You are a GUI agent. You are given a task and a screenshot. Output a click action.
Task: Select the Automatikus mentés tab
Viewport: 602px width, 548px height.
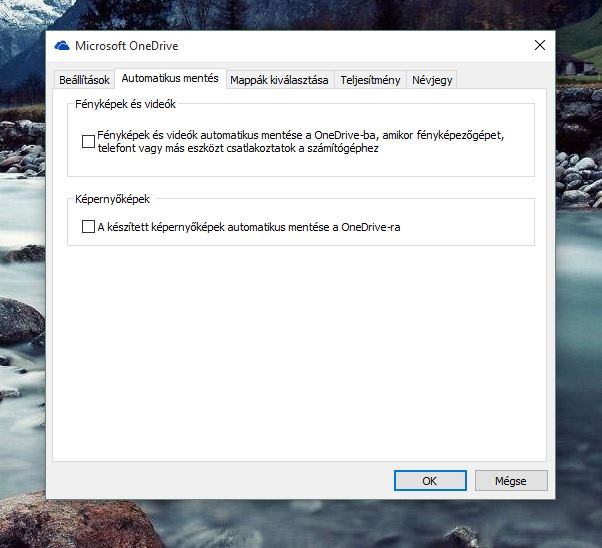point(170,79)
